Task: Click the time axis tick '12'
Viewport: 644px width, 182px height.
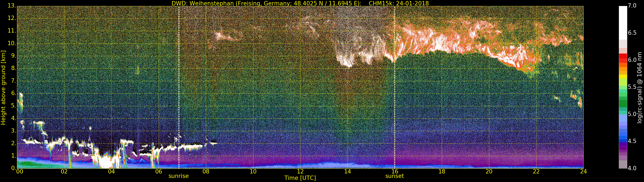Action: coord(300,172)
